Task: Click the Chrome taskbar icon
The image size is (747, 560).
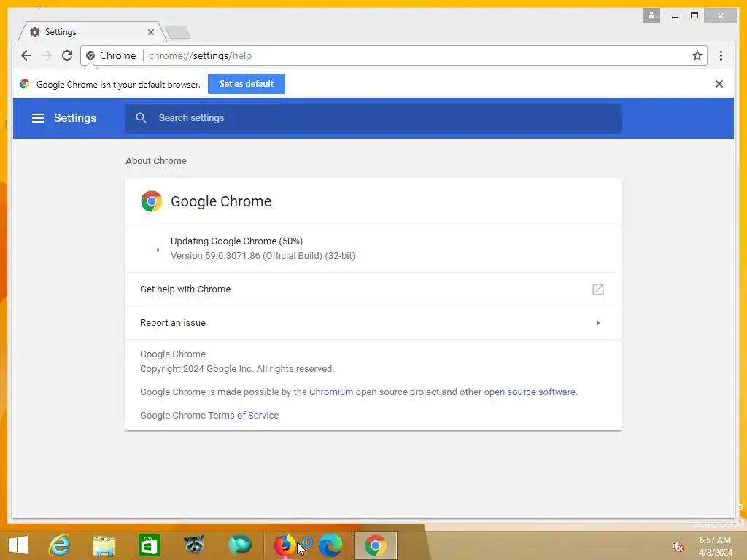Action: (376, 545)
